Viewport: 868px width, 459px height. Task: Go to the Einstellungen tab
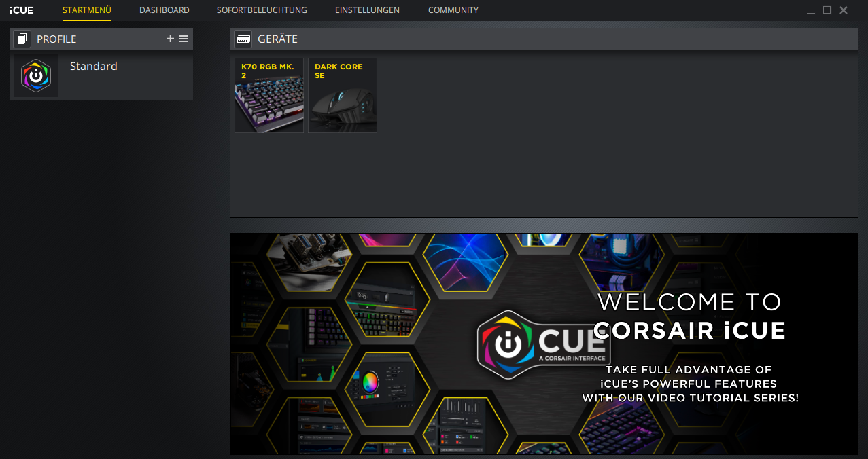[367, 10]
